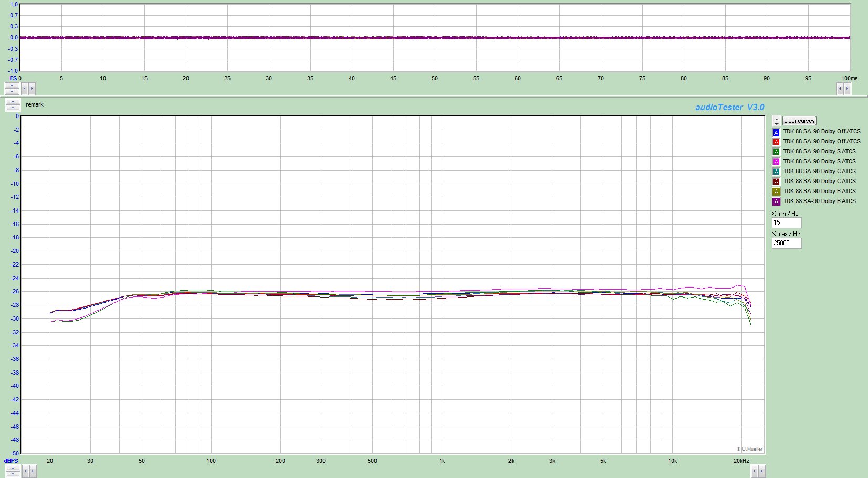Click right arrow below the 100ms time mark
The image size is (868, 478).
[x=847, y=89]
